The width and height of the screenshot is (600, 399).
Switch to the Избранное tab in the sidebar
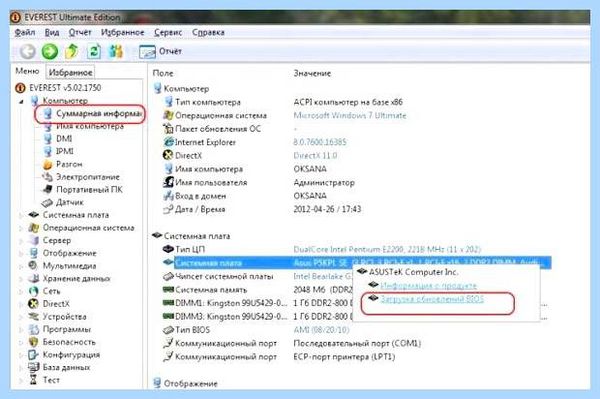pos(70,72)
